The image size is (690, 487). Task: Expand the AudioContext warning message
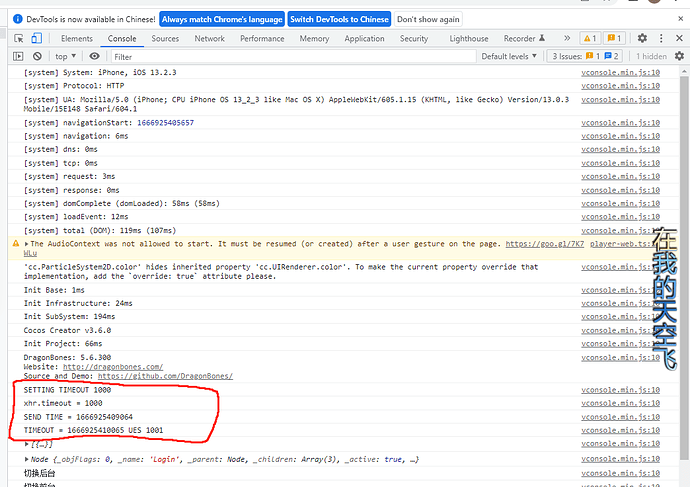pos(26,244)
